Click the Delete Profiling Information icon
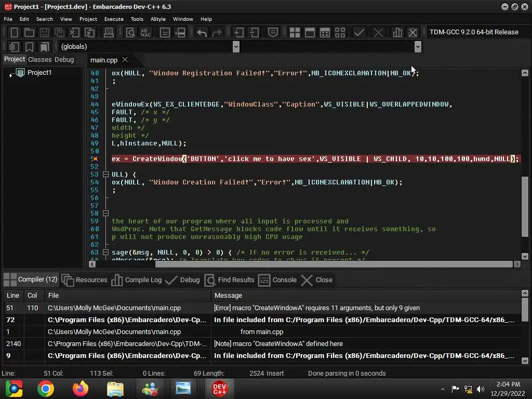The image size is (532, 399). 413,33
